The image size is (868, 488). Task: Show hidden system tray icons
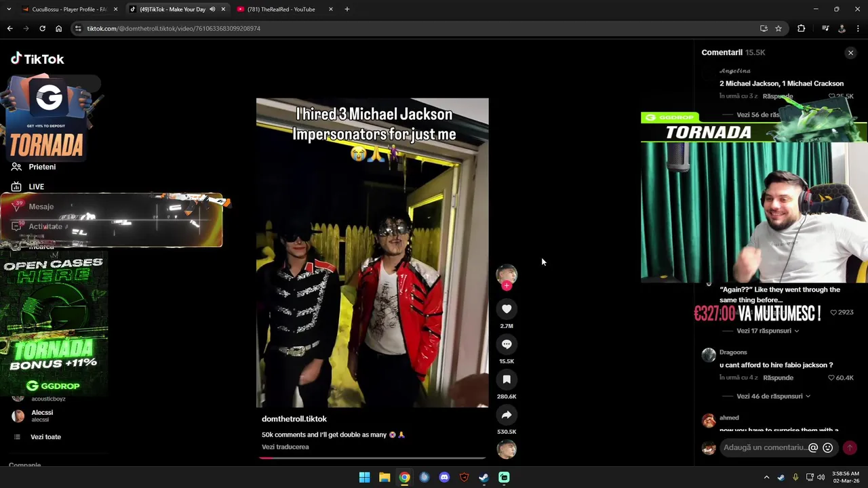click(767, 477)
